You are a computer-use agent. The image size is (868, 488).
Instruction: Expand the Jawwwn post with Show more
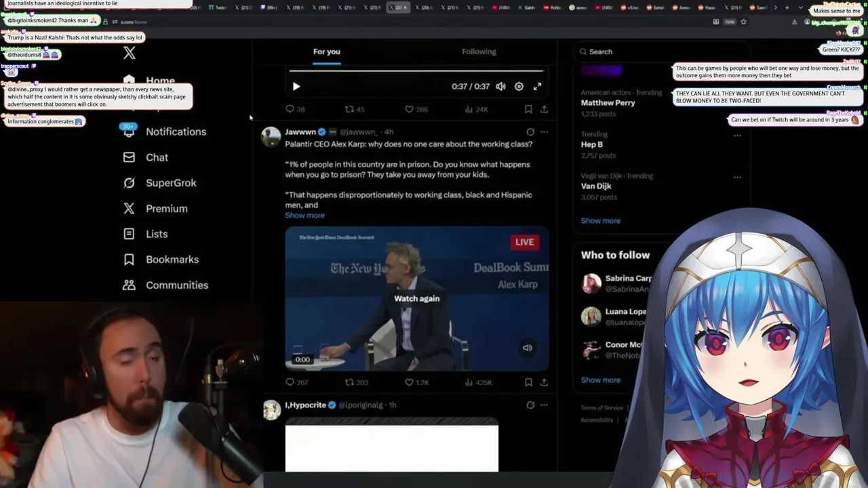[x=304, y=216]
